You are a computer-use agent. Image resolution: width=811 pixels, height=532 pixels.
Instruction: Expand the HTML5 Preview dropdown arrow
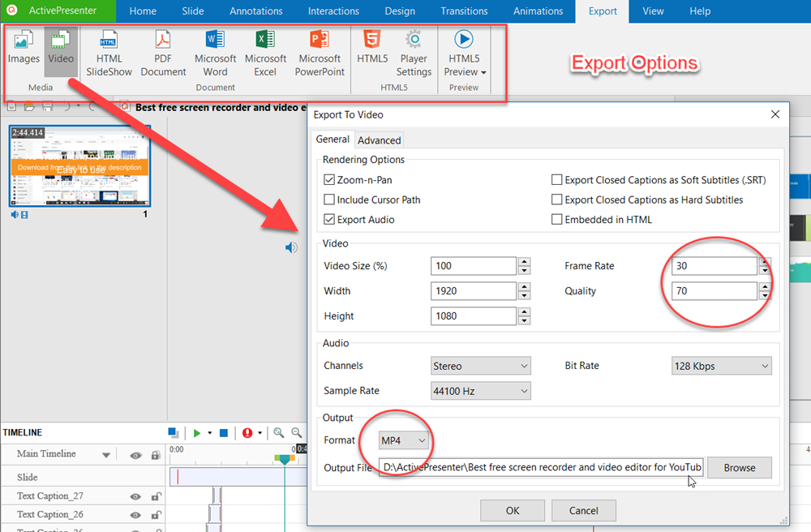coord(483,72)
